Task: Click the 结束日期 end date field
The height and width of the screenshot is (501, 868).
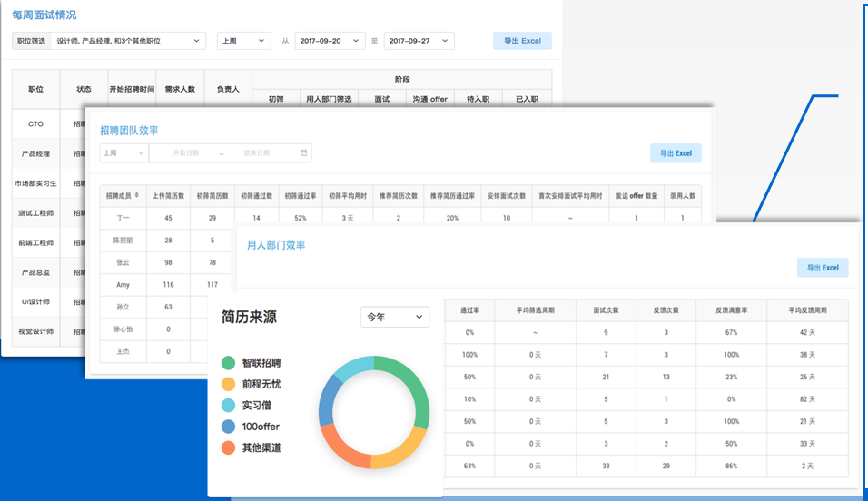Action: click(257, 153)
